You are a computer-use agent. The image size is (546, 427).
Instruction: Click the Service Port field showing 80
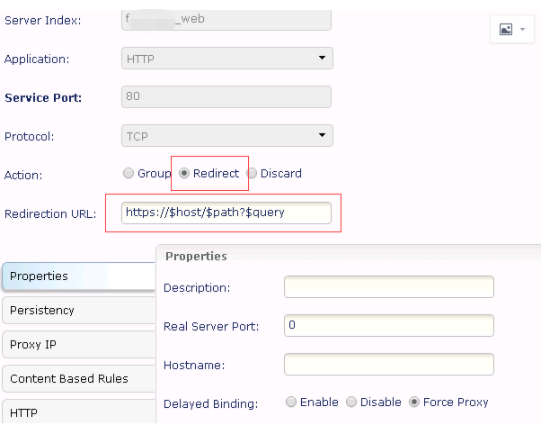pos(226,97)
